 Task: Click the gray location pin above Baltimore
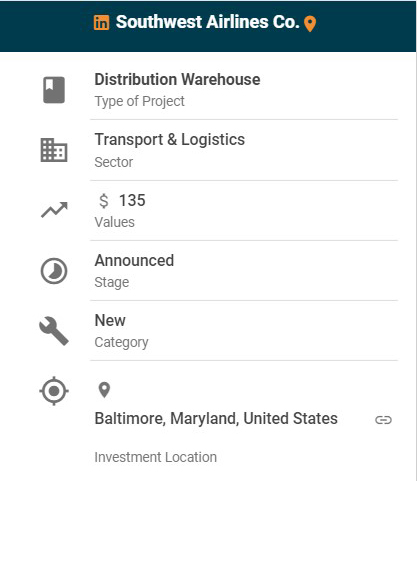[104, 390]
